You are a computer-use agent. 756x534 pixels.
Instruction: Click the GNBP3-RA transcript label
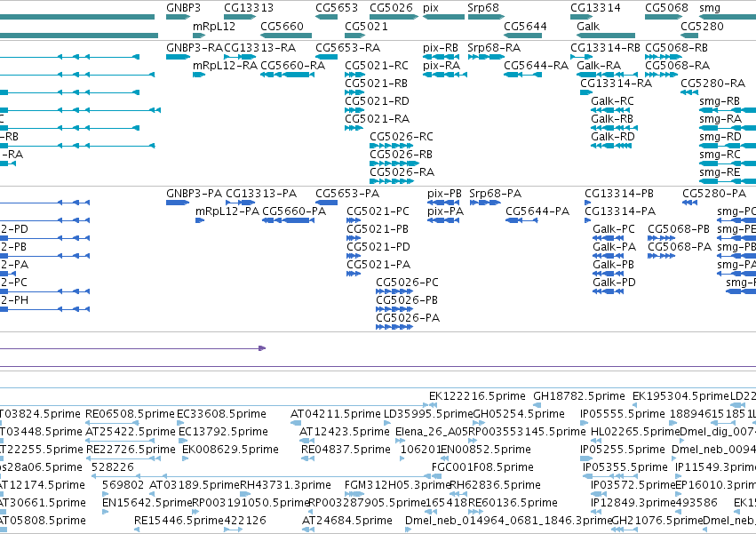[x=195, y=48]
